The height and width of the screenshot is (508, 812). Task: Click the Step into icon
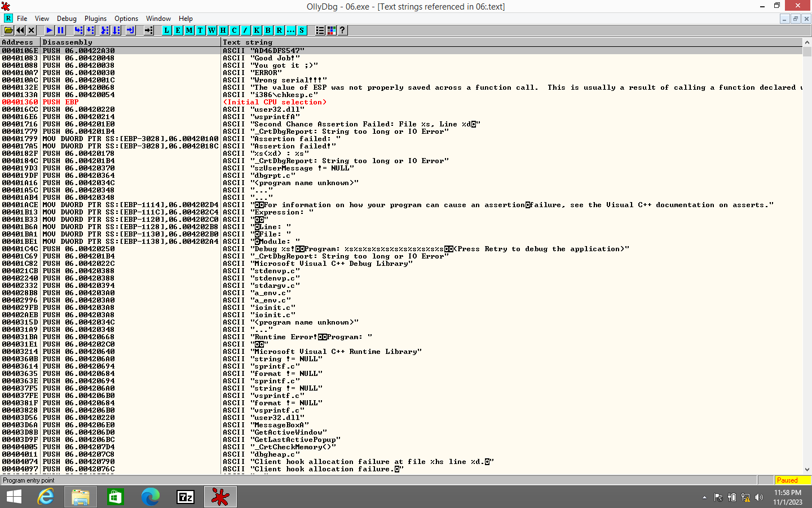79,30
